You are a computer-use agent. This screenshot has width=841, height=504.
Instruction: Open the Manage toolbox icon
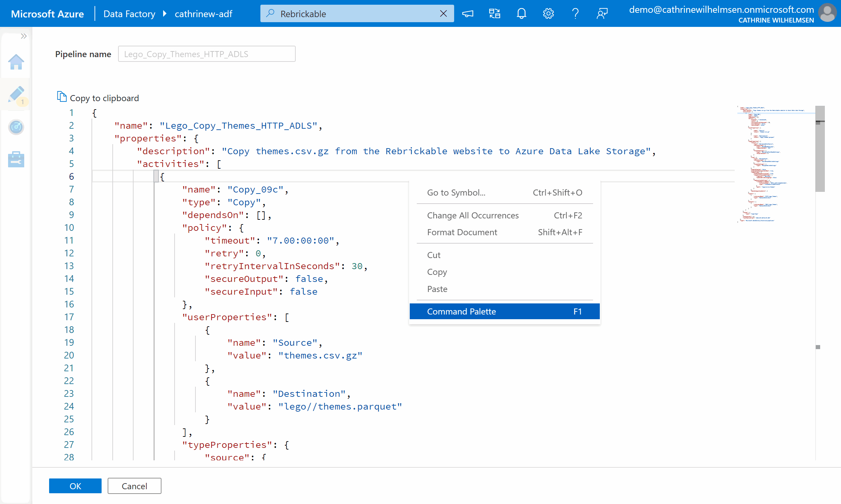pyautogui.click(x=16, y=159)
